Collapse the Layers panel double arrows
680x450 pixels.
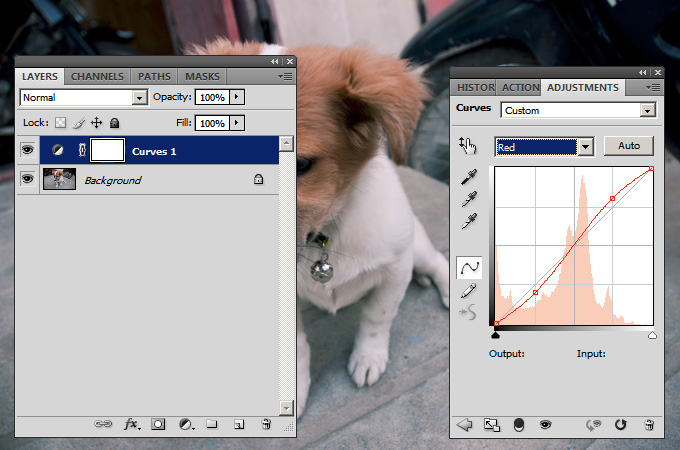pyautogui.click(x=275, y=62)
